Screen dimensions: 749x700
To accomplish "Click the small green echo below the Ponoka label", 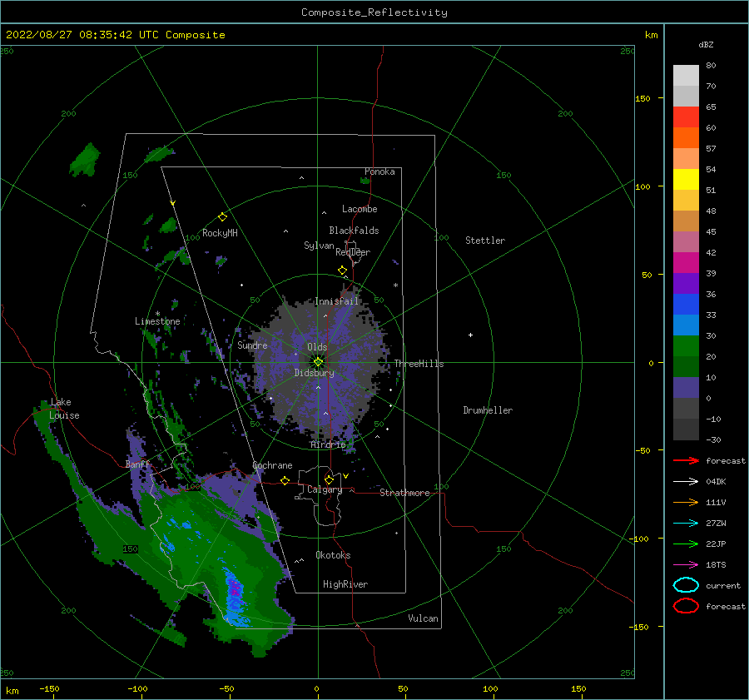I will [x=365, y=181].
